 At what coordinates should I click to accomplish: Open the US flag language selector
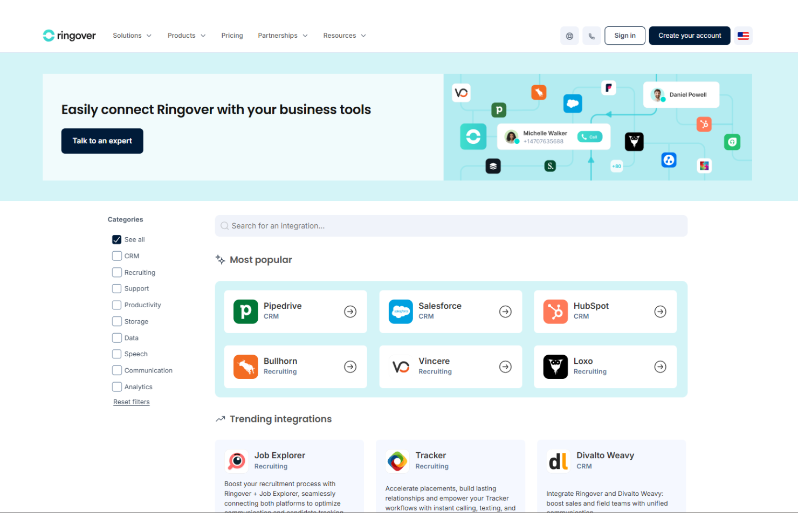click(x=743, y=36)
